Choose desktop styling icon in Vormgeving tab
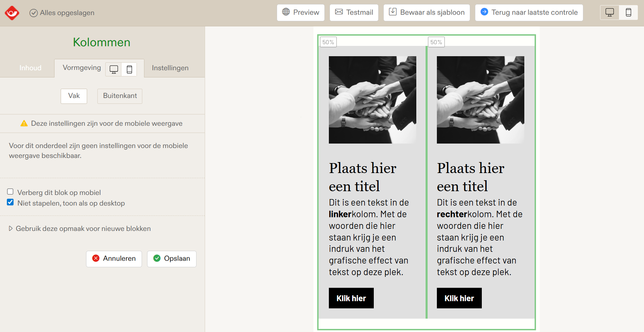The width and height of the screenshot is (644, 332). [114, 70]
